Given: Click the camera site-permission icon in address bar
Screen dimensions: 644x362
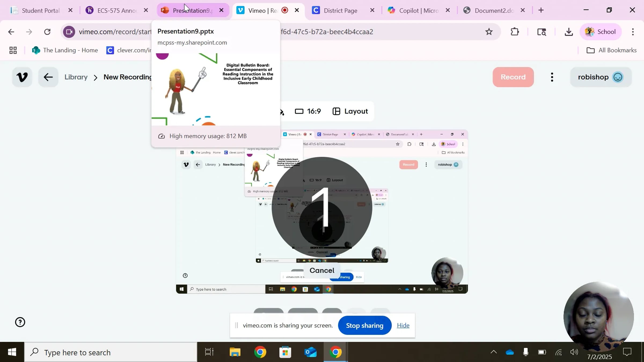Looking at the screenshot, I should pyautogui.click(x=69, y=32).
